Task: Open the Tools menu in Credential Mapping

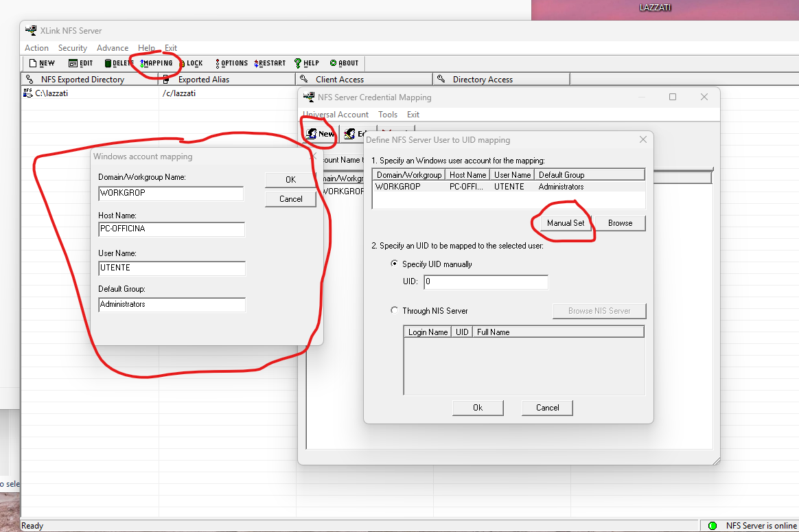Action: pos(388,115)
